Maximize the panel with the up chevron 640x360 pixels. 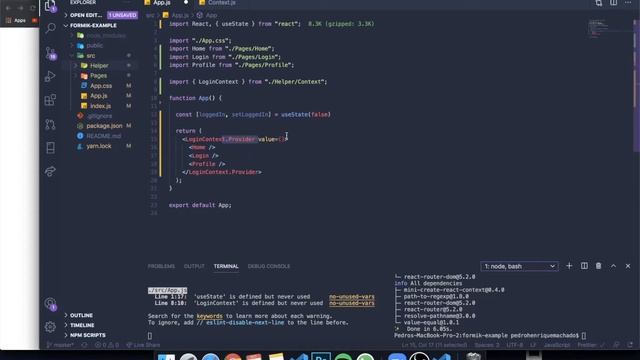click(613, 266)
